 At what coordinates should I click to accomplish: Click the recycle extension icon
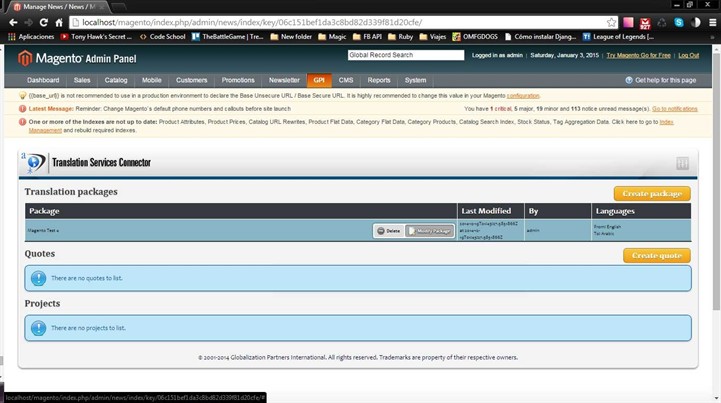pyautogui.click(x=662, y=22)
